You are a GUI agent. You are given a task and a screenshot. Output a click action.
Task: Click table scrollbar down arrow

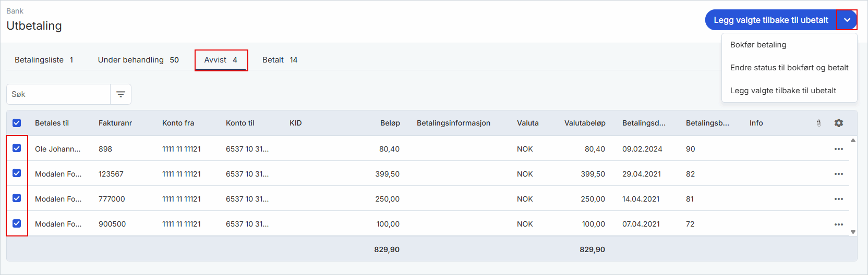click(853, 232)
